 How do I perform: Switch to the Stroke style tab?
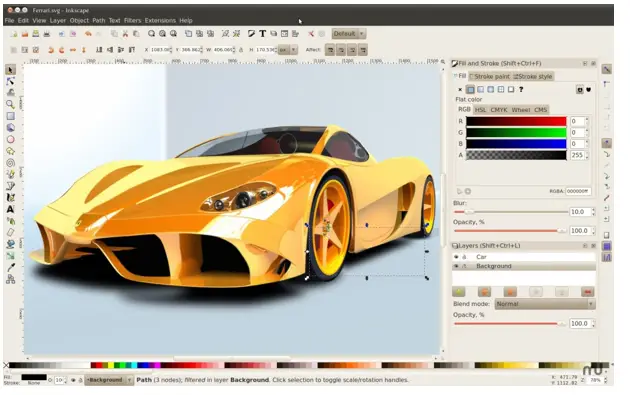533,76
